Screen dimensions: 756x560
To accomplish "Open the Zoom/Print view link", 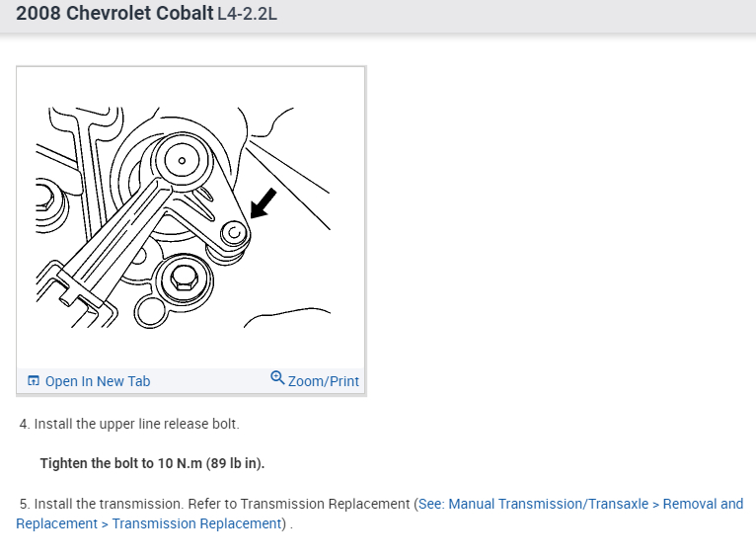I will click(323, 381).
